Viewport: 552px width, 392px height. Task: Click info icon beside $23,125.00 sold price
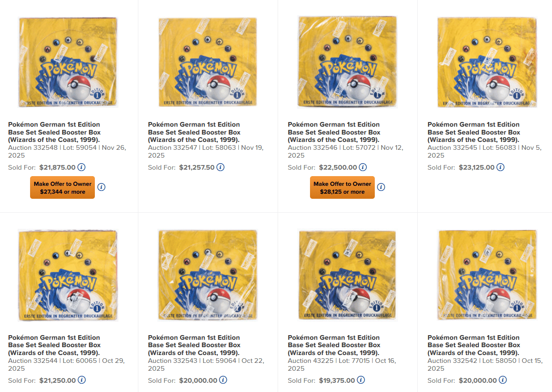click(x=500, y=167)
